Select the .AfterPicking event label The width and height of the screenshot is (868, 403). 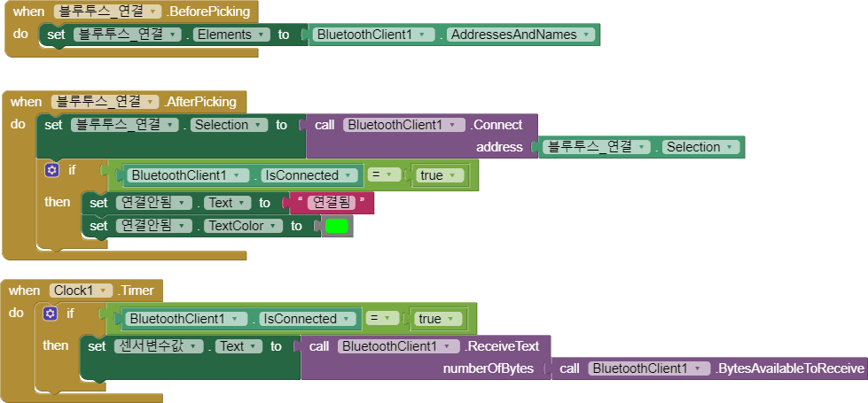199,102
